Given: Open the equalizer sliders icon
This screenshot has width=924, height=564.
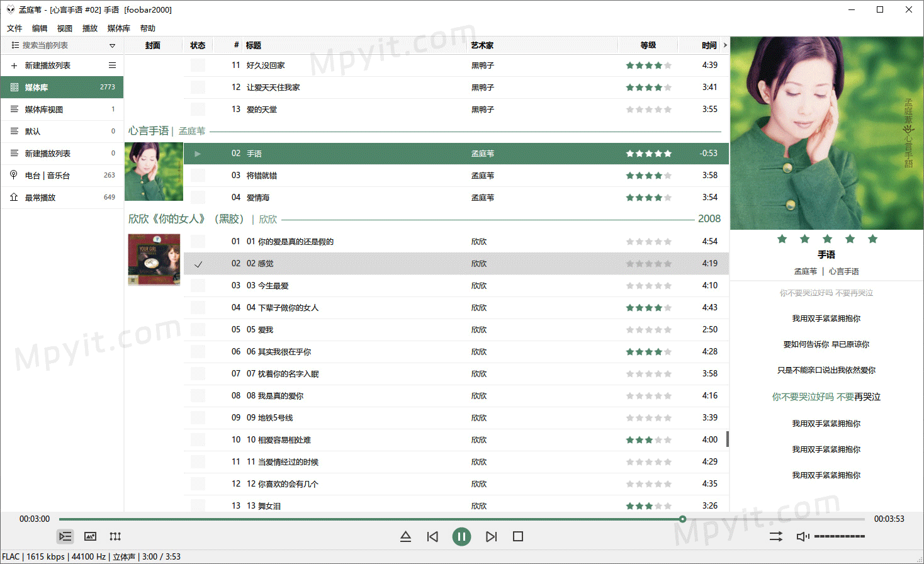Looking at the screenshot, I should click(115, 536).
